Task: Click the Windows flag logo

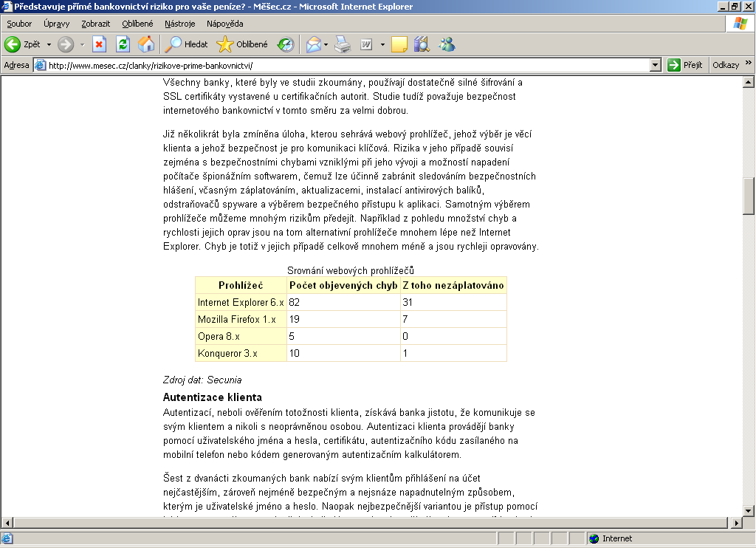Action: pos(740,23)
